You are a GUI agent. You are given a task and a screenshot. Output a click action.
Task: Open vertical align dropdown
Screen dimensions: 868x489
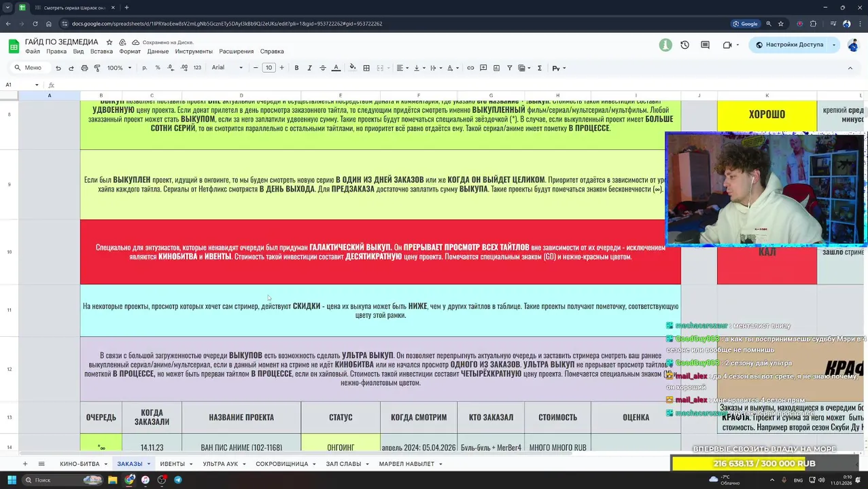[419, 68]
